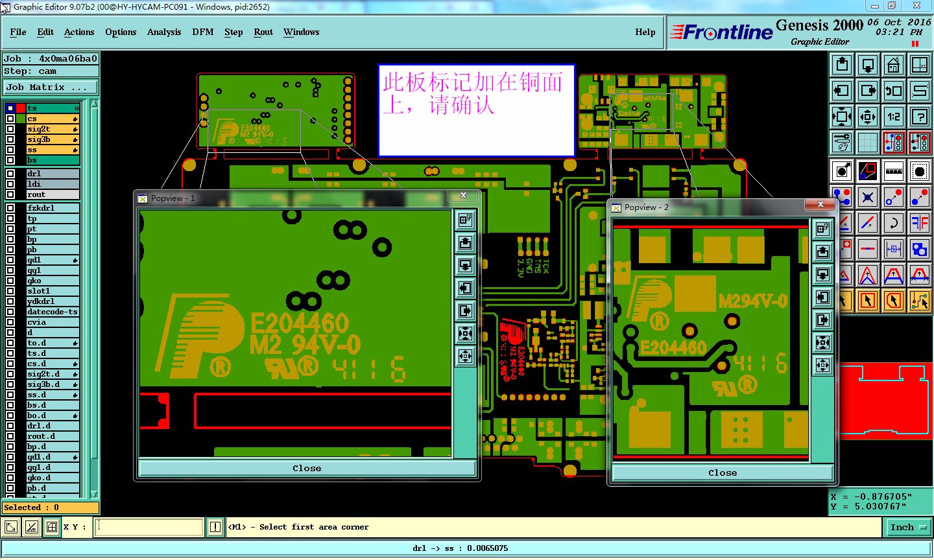Click the feature highlight icon with black circle arrow
This screenshot has height=560, width=934.
click(x=842, y=171)
